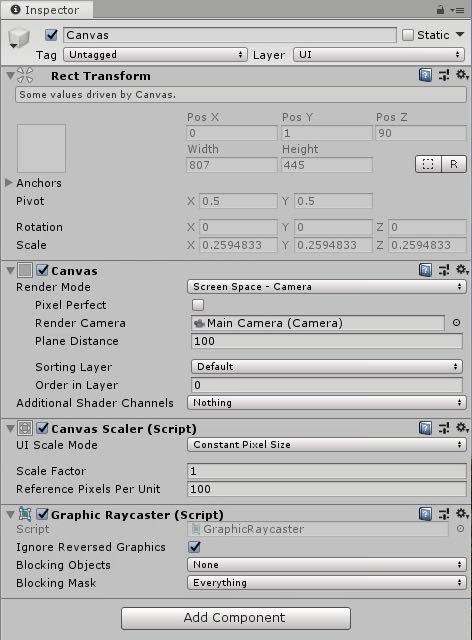The image size is (472, 640).
Task: Click the raw edit mode R button
Action: [454, 164]
